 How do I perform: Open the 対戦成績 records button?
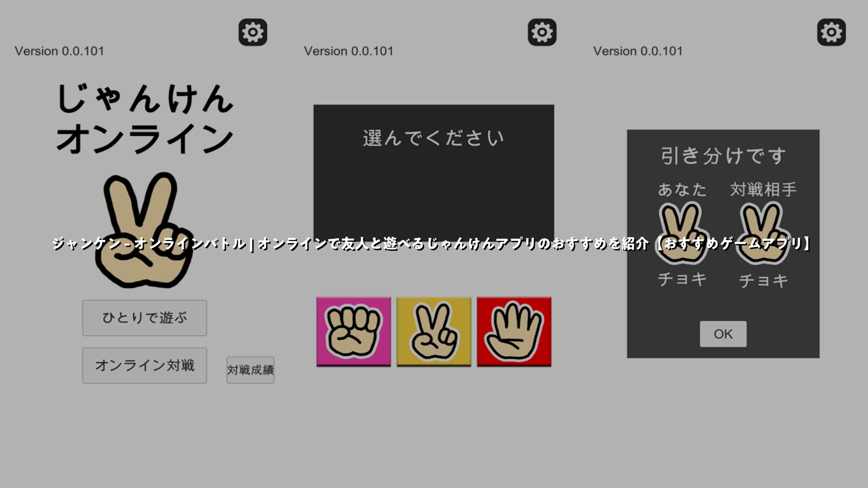[250, 370]
